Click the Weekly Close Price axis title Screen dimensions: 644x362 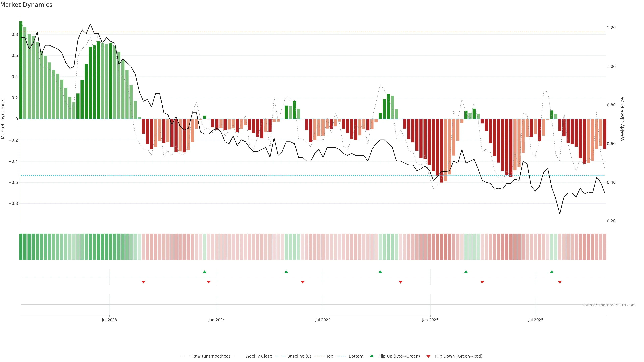(x=623, y=119)
